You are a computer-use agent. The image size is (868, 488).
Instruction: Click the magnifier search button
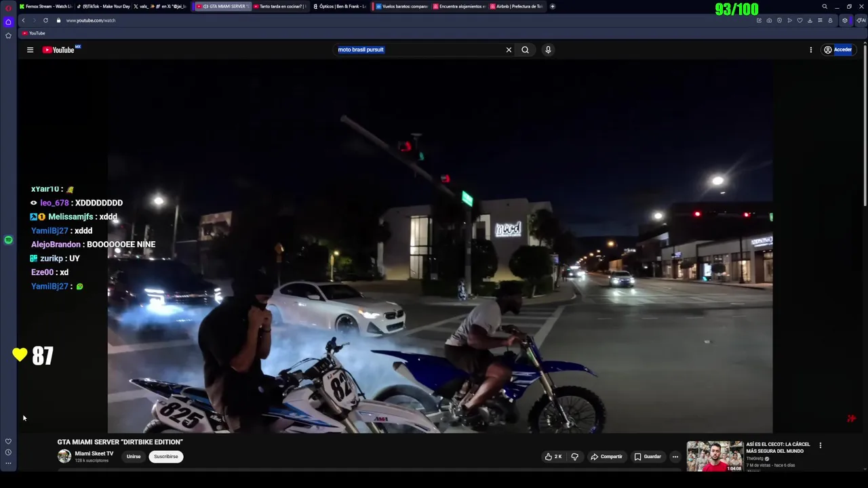pos(525,49)
